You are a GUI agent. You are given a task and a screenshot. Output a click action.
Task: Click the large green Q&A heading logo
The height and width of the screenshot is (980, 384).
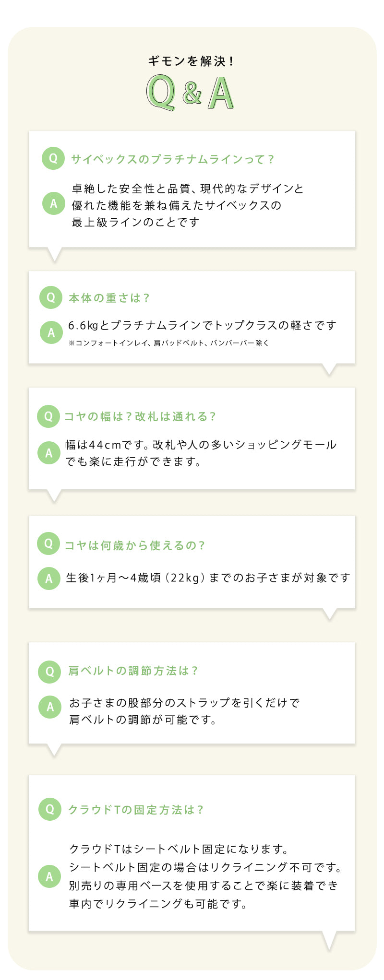coord(191,94)
